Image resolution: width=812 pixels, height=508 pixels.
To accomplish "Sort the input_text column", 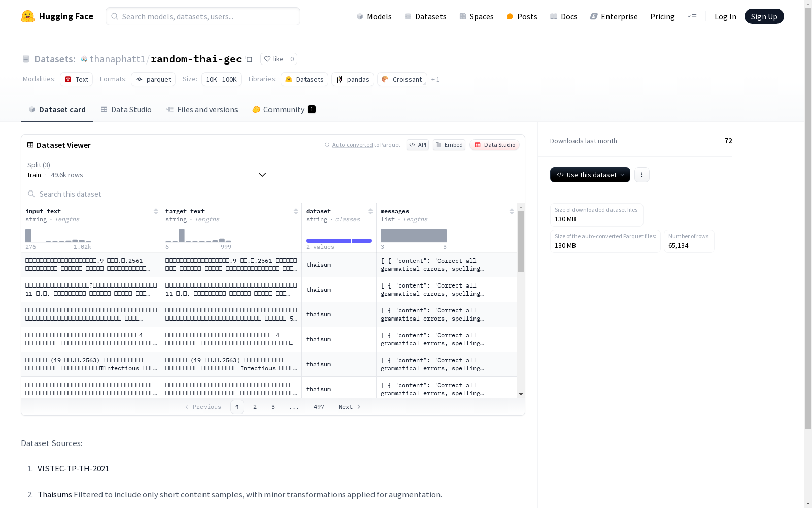I will tap(156, 211).
